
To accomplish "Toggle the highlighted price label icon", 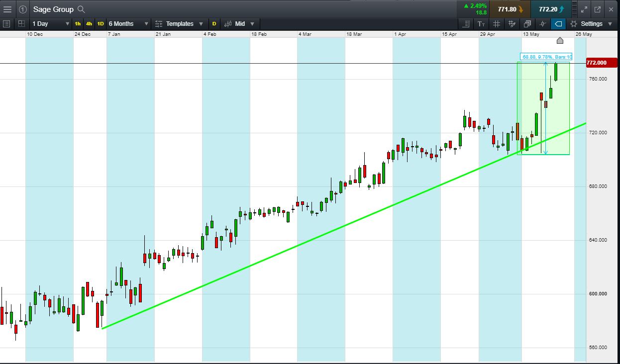I will coord(558,24).
